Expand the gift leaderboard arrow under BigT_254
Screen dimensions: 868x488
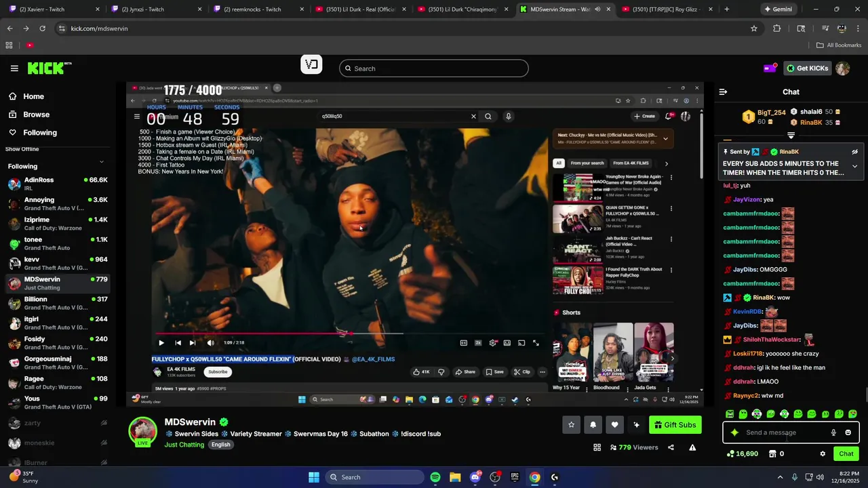(791, 136)
